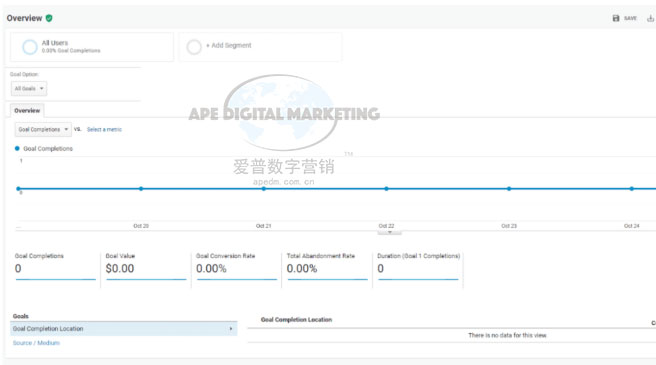Screen dimensions: 656x365
Task: Click the arrow on Goal Completion Location row
Action: click(231, 329)
